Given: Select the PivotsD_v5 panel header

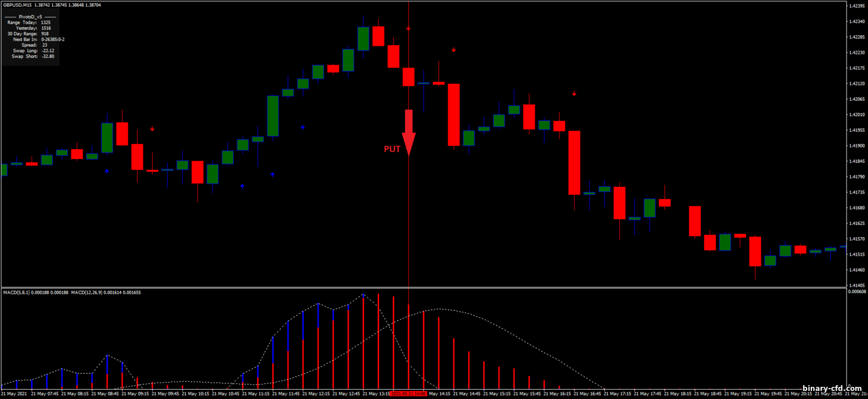Looking at the screenshot, I should pos(30,17).
